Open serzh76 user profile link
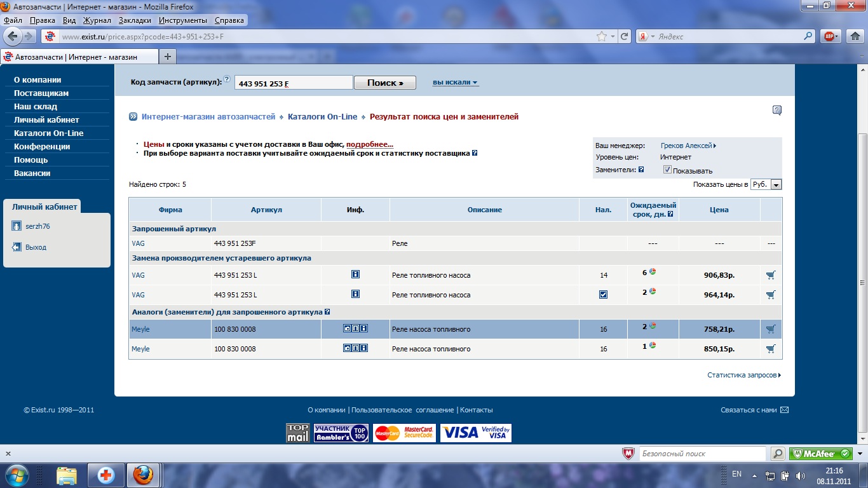This screenshot has height=488, width=868. (x=37, y=226)
